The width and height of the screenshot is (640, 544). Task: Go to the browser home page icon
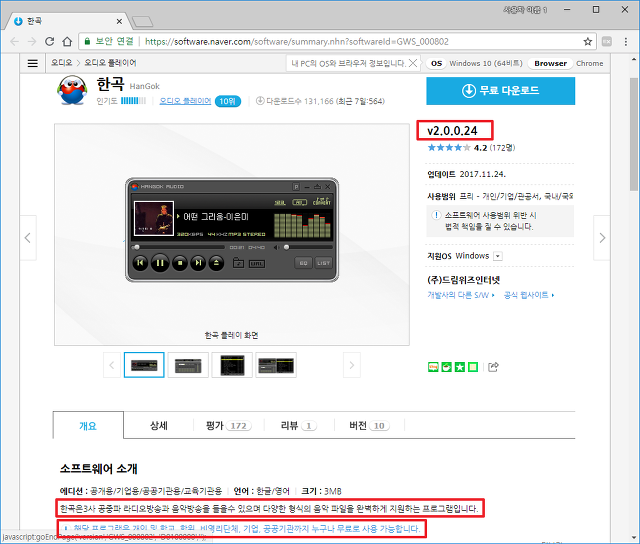pos(67,42)
